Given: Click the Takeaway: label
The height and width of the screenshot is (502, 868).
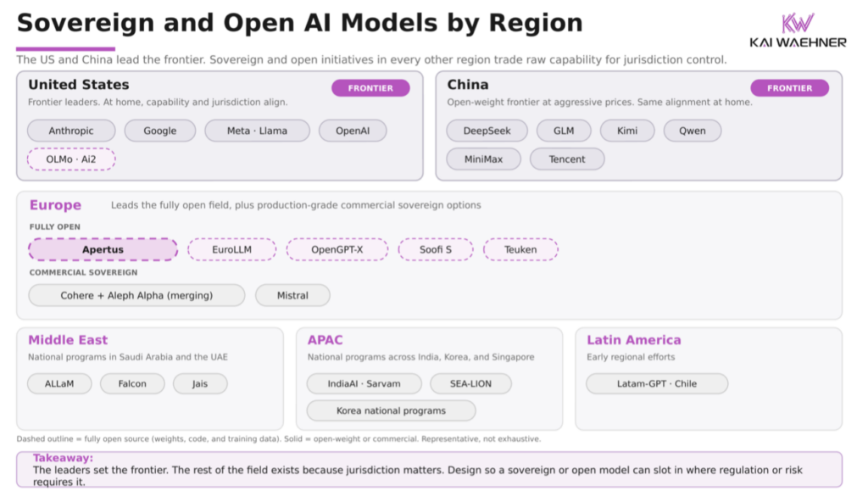Looking at the screenshot, I should 63,458.
